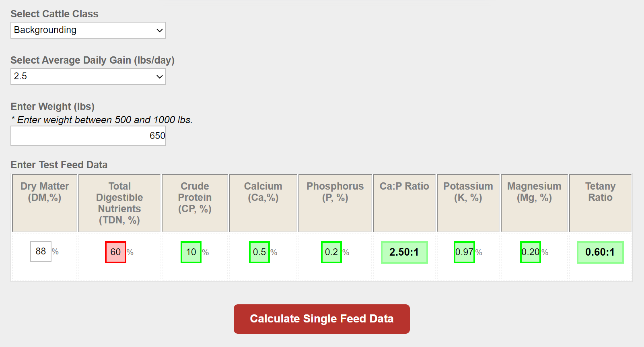Focus the Dry Matter percent field
The width and height of the screenshot is (644, 347).
pos(41,252)
